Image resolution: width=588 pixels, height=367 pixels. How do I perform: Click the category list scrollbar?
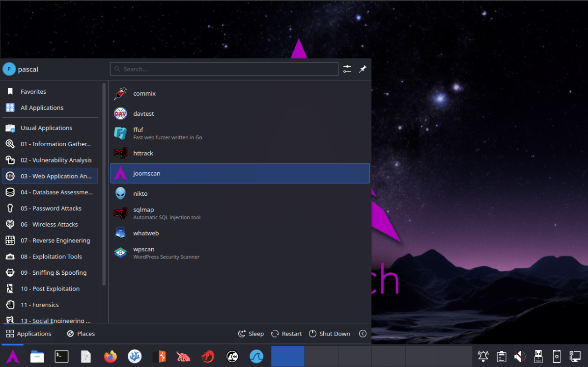click(x=104, y=184)
